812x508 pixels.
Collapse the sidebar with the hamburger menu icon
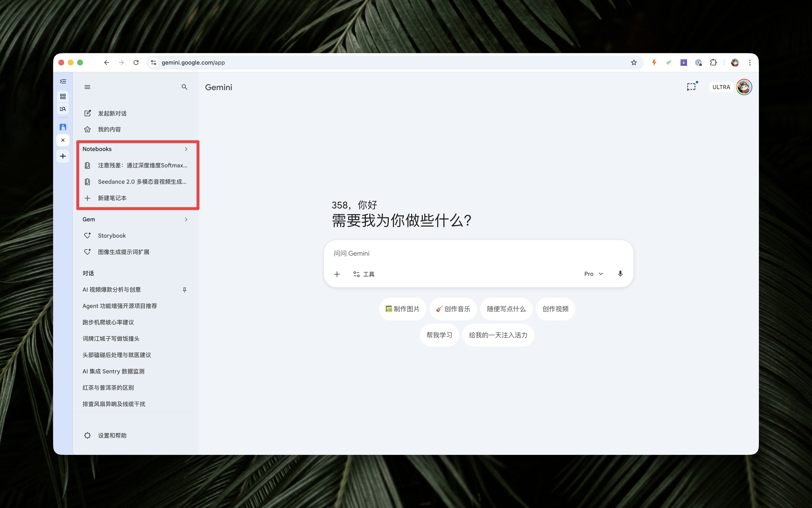click(87, 87)
